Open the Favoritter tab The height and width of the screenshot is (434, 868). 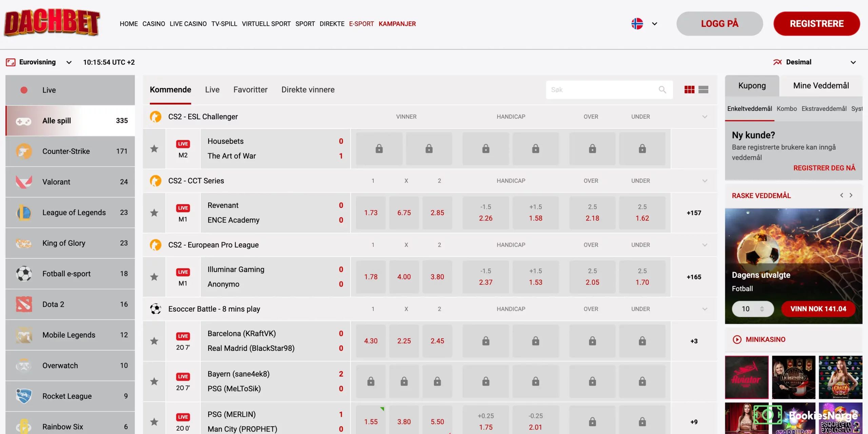click(x=250, y=90)
